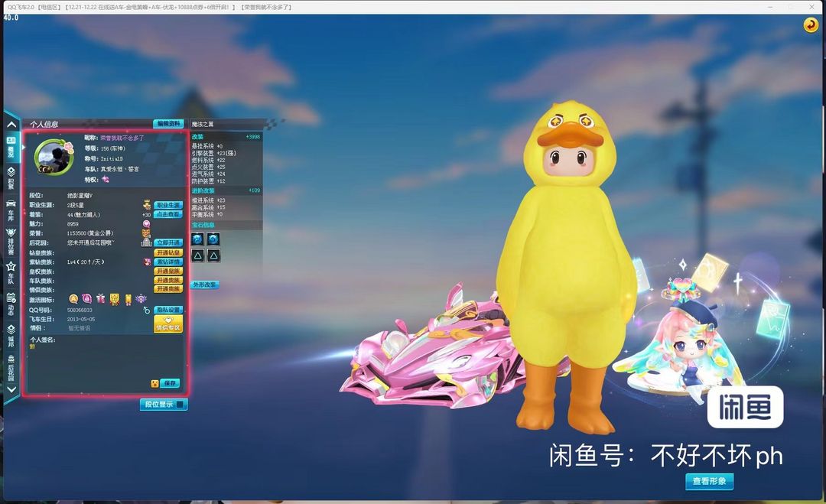Viewport: 826px width, 504px height.
Task: Open the 后花园 garden sidebar tab
Action: pos(11,368)
